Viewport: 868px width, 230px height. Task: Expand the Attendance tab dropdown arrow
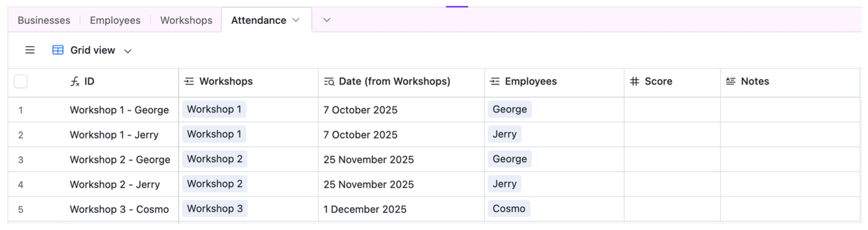(x=296, y=20)
